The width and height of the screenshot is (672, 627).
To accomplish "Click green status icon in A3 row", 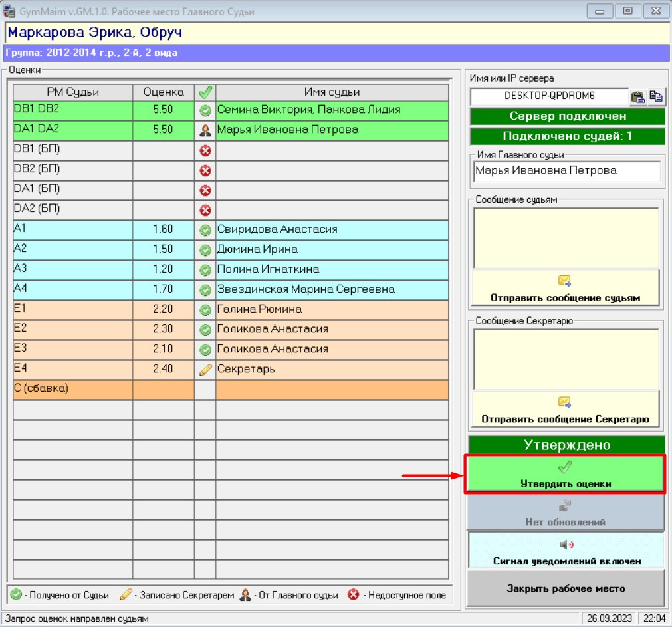I will click(205, 270).
